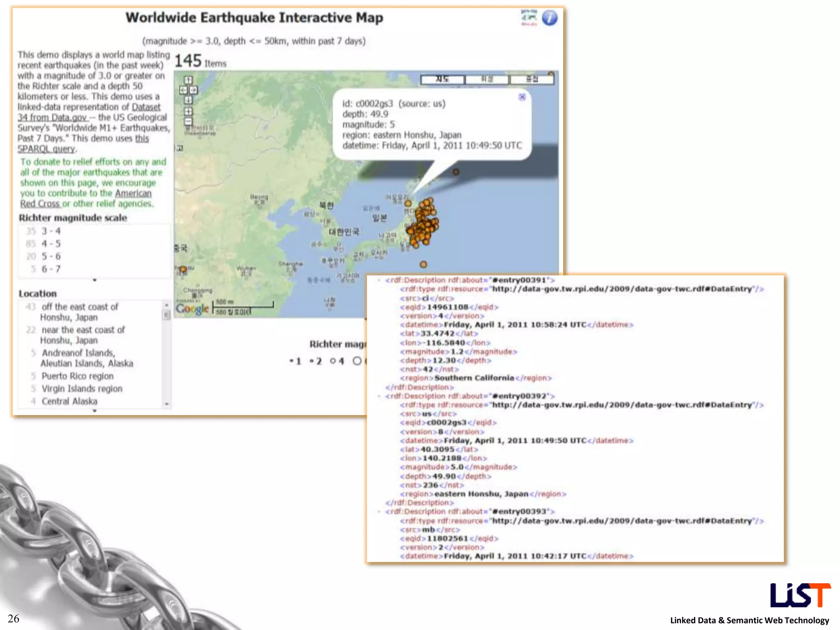Screen dimensions: 840x630
Task: Open the American Red Cross link
Action: point(86,198)
